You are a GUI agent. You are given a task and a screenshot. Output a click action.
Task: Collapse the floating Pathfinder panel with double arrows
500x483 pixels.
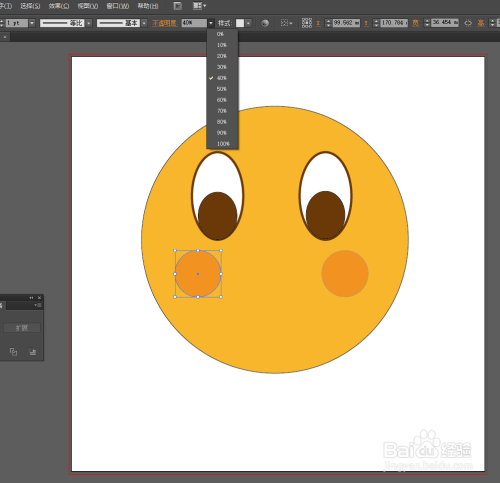(x=31, y=298)
